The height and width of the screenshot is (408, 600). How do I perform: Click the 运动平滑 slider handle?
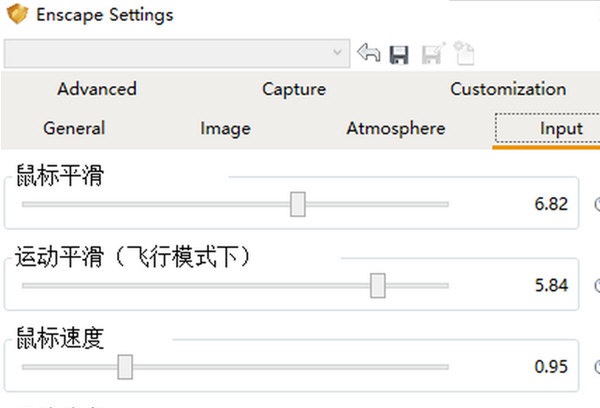pos(378,285)
